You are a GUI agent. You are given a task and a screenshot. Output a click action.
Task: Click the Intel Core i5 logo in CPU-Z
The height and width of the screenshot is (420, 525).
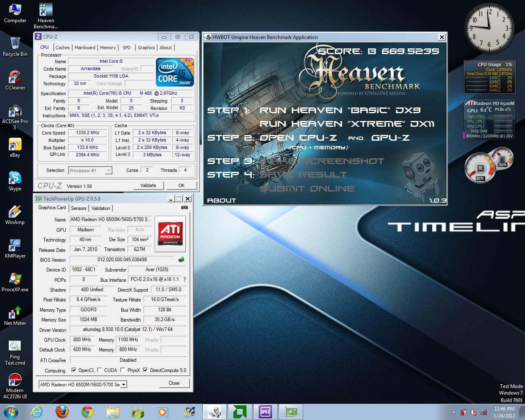(175, 72)
